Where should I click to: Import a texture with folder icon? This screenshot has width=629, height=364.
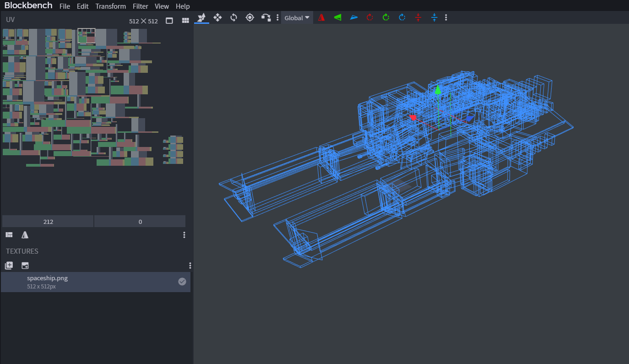(x=25, y=266)
